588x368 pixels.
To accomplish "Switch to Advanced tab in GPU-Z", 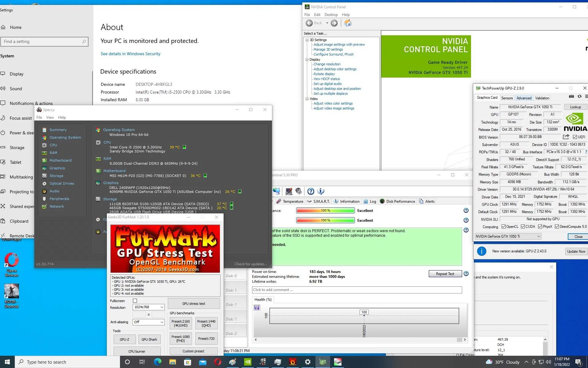I will (524, 98).
